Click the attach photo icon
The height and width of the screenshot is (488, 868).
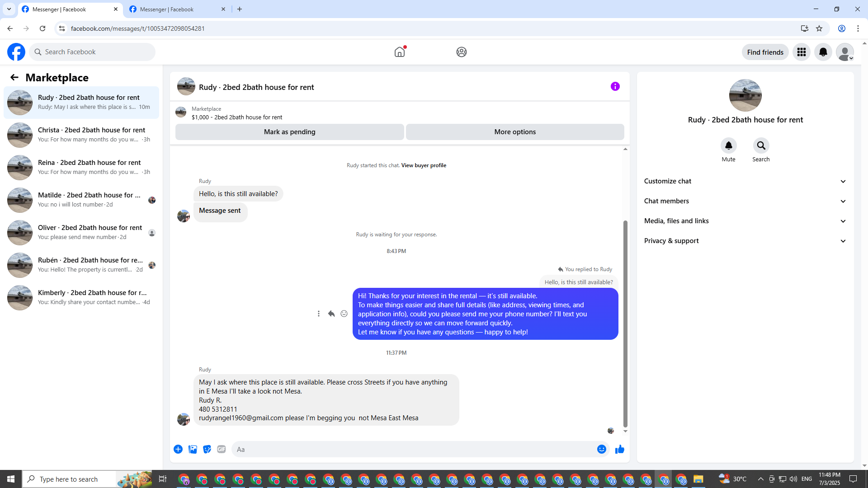point(193,449)
